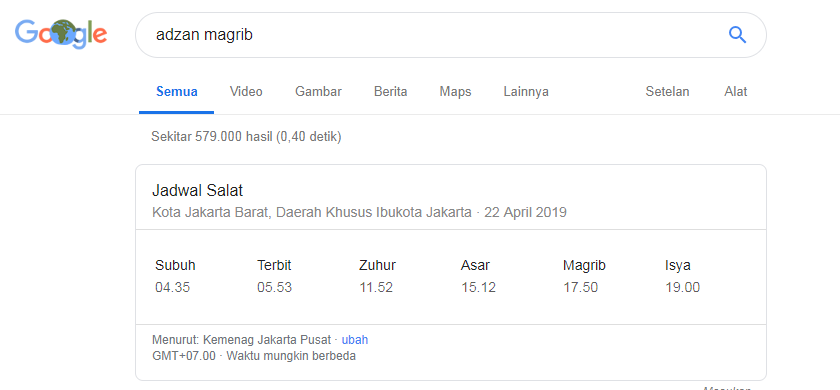Click Menurut: Kemenag Jakarta Pusat text

click(x=242, y=340)
